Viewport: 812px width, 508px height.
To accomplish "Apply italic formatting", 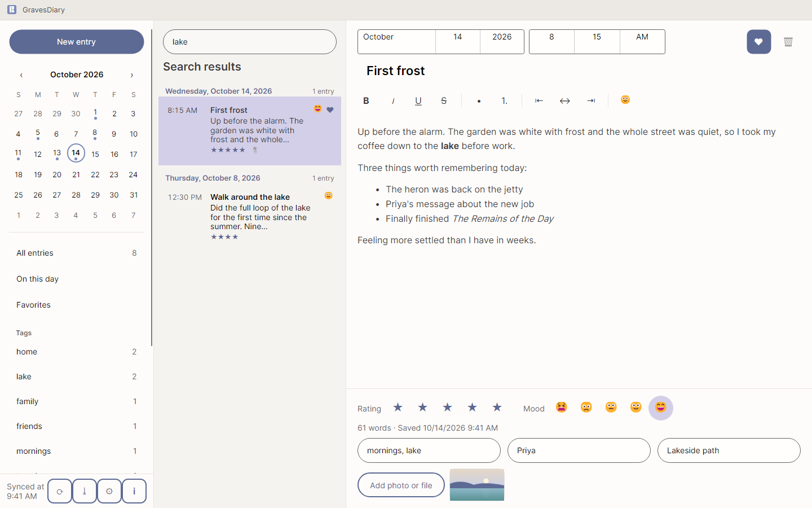I will pyautogui.click(x=393, y=100).
